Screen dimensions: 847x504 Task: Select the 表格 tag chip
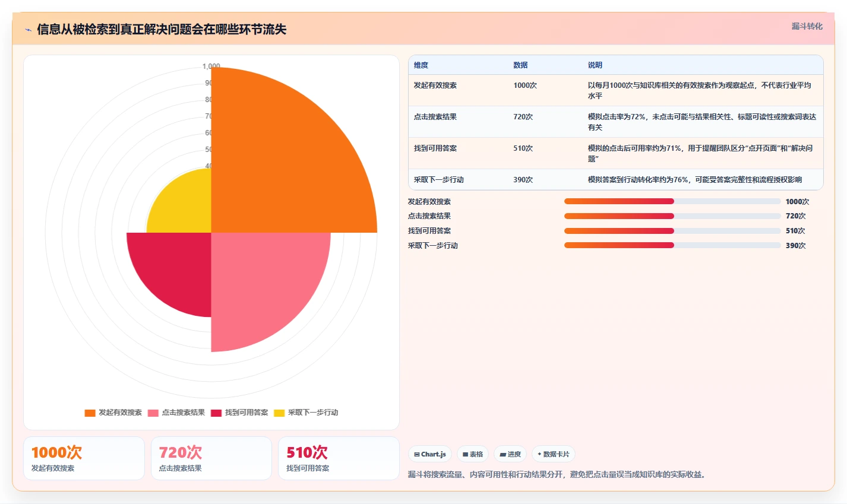click(473, 454)
